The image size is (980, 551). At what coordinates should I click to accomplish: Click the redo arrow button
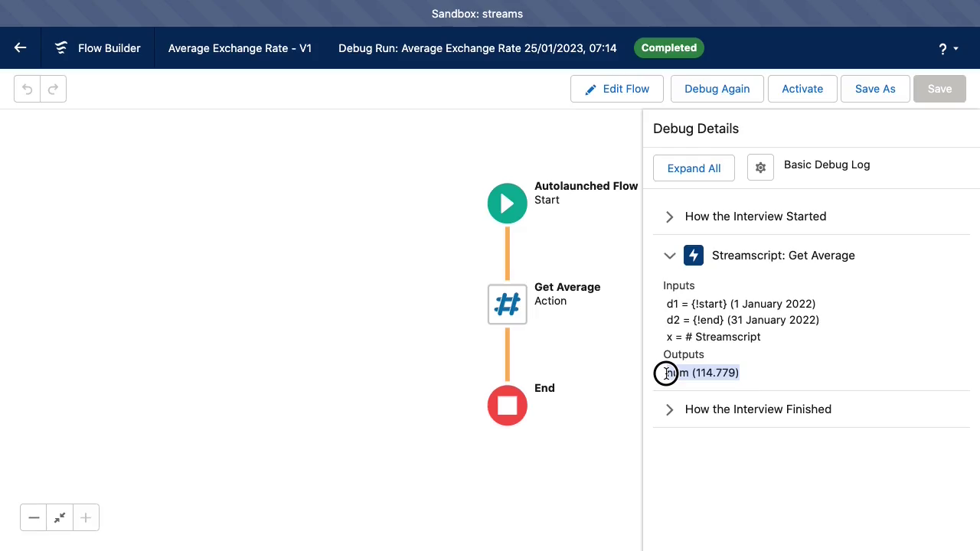point(53,89)
